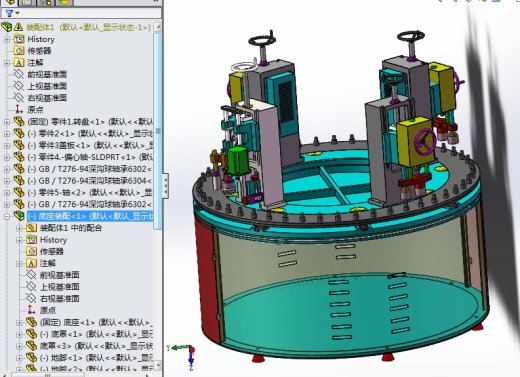Screen dimensions: 520x377
Task: Collapse the 底座装配<1> subassembly node
Action: click(7, 217)
